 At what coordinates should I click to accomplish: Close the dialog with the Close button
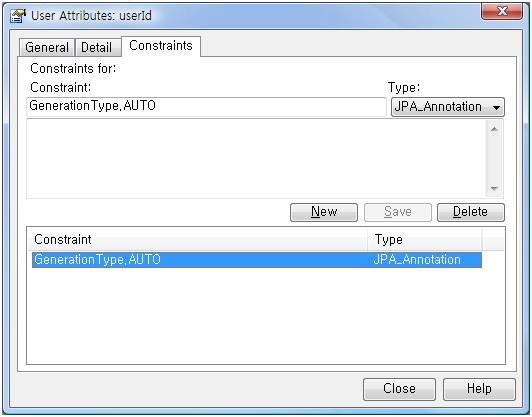(x=399, y=389)
